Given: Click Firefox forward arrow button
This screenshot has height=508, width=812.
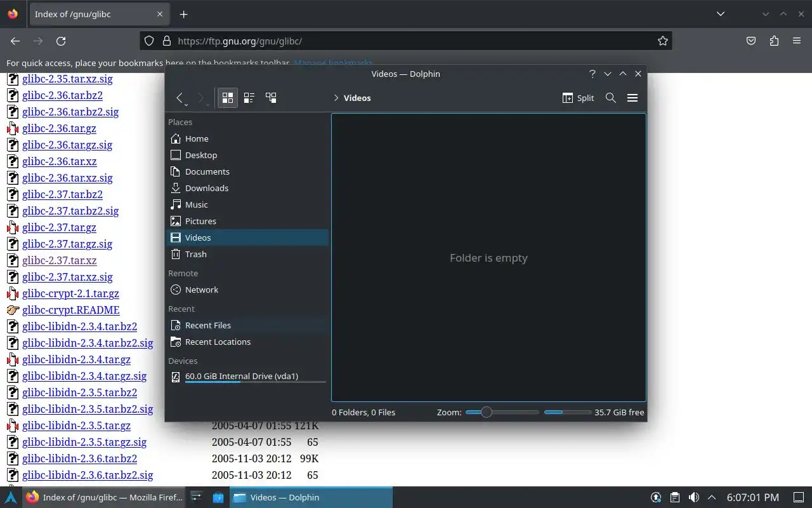Looking at the screenshot, I should click(38, 41).
